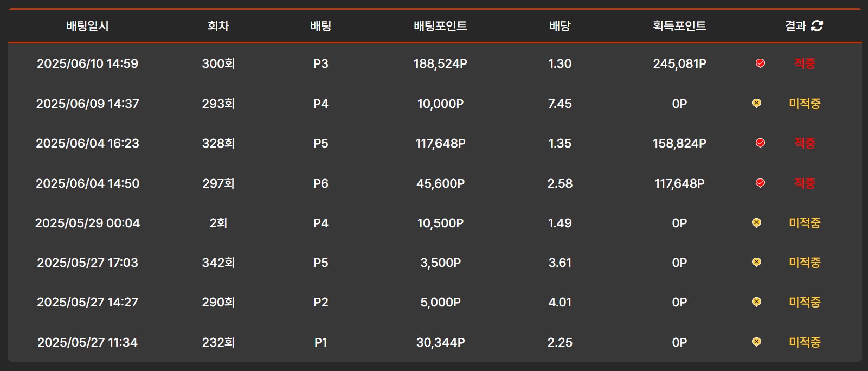Click the 적중 result for 300회
868x371 pixels.
point(805,63)
